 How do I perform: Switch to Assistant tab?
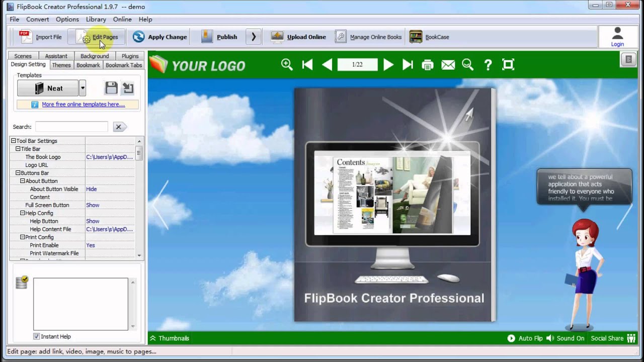(56, 56)
